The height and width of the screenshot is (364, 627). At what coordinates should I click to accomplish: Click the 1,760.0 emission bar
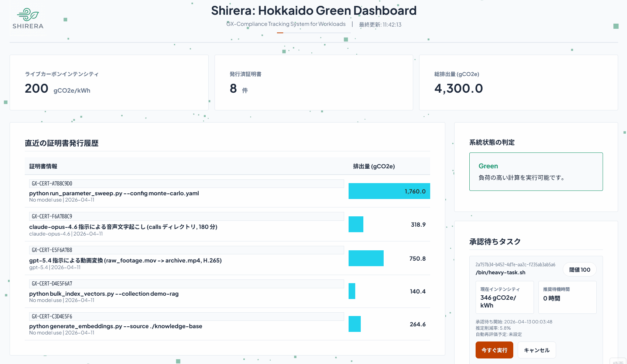(389, 191)
